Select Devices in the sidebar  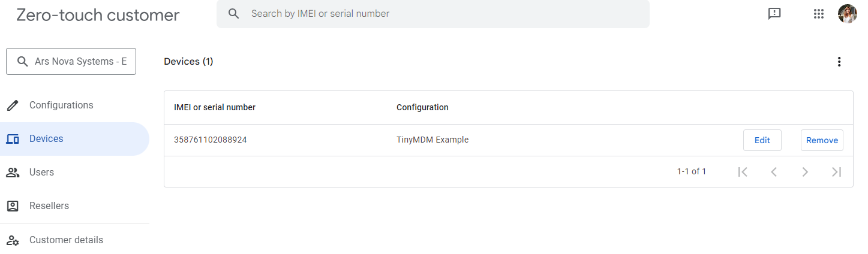[46, 139]
